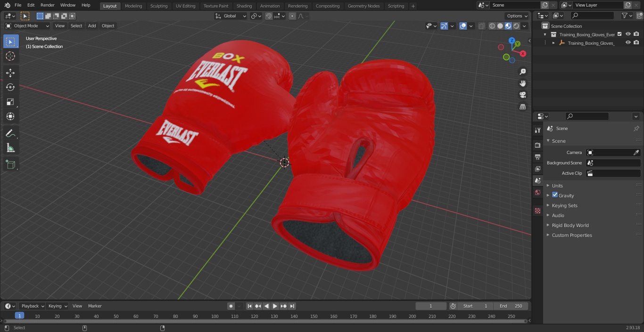The width and height of the screenshot is (644, 332).
Task: Click the current frame number field
Action: click(431, 306)
